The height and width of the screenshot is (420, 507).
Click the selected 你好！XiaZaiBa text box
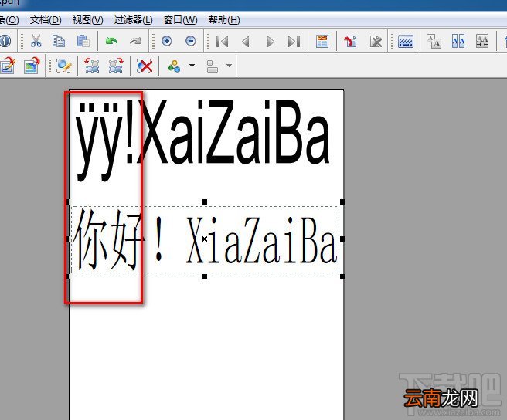tap(205, 239)
